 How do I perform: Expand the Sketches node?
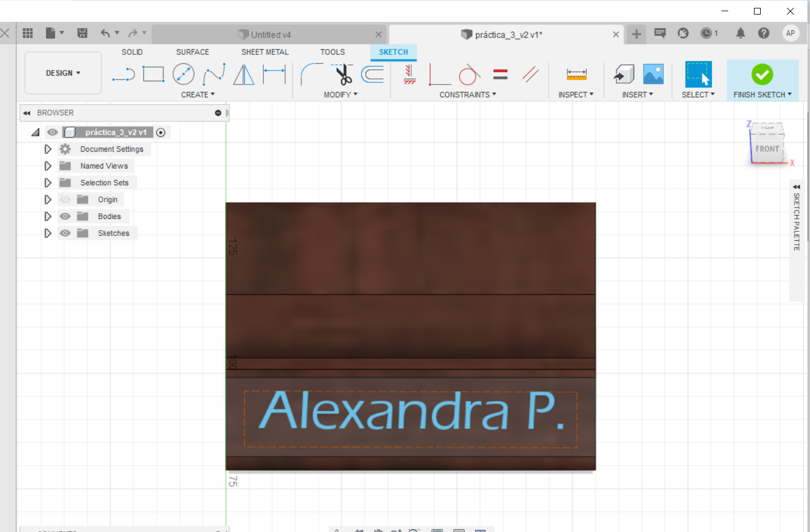tap(48, 233)
